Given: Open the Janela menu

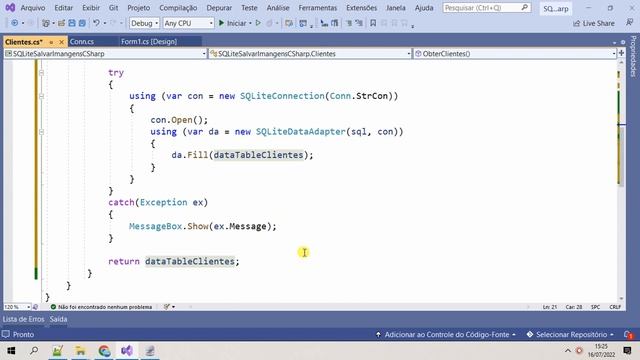Looking at the screenshot, I should click(396, 8).
